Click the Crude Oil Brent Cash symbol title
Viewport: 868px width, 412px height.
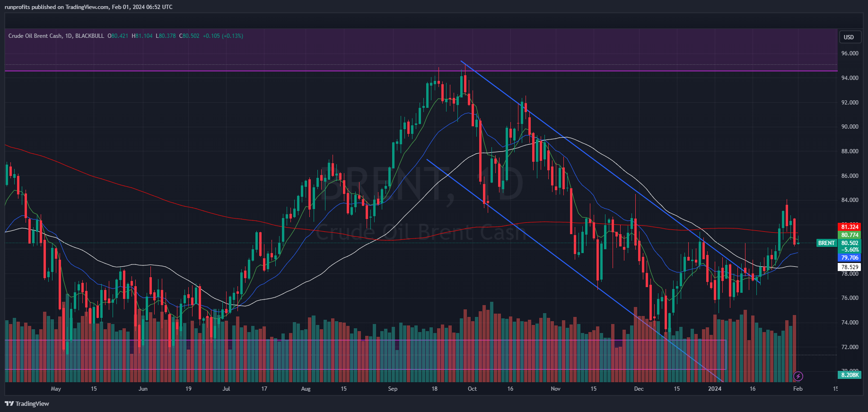(35, 36)
